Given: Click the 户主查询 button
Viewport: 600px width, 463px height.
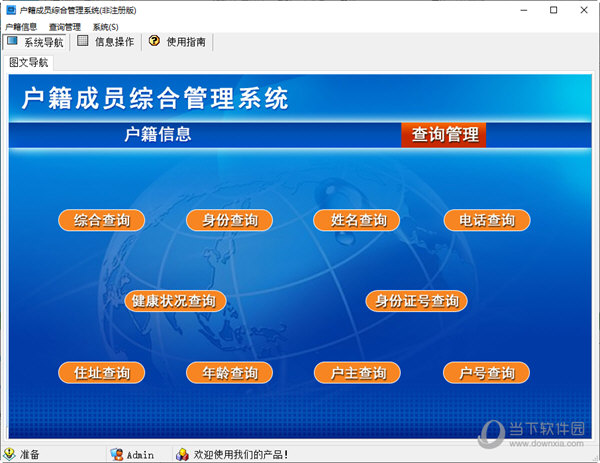Looking at the screenshot, I should click(x=357, y=373).
